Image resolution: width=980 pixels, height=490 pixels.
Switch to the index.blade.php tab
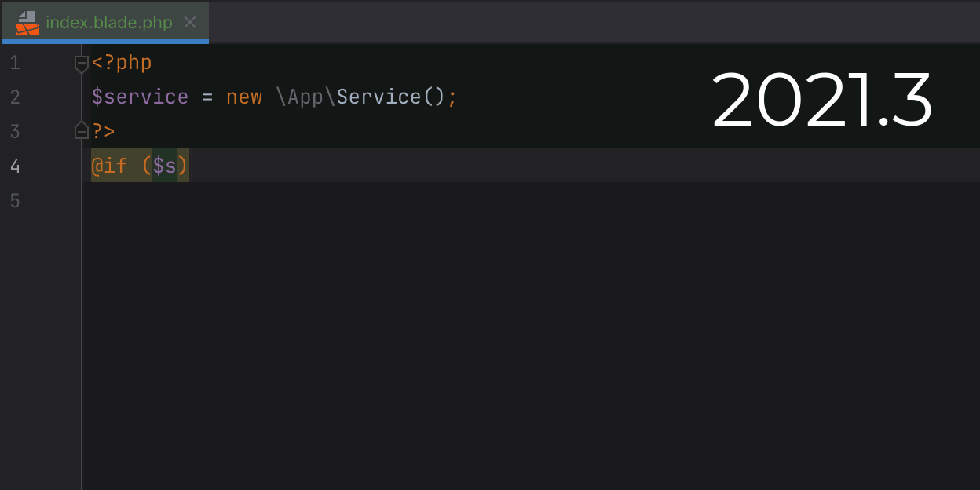coord(110,23)
